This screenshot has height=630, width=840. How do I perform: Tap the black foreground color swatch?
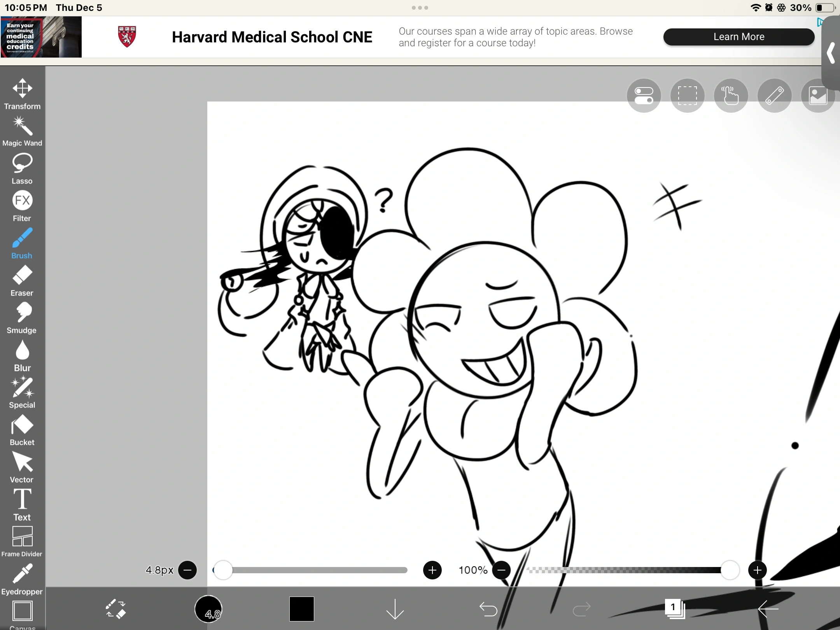coord(301,609)
